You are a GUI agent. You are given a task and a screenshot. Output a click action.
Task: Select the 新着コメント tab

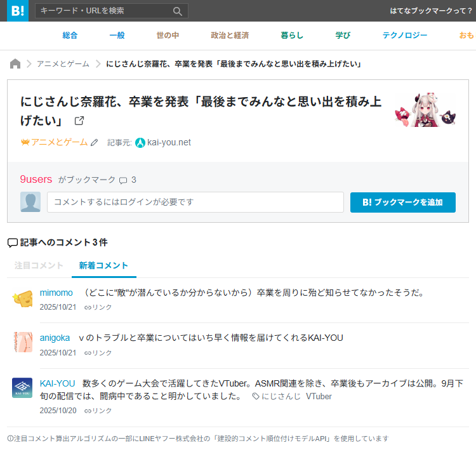[103, 265]
